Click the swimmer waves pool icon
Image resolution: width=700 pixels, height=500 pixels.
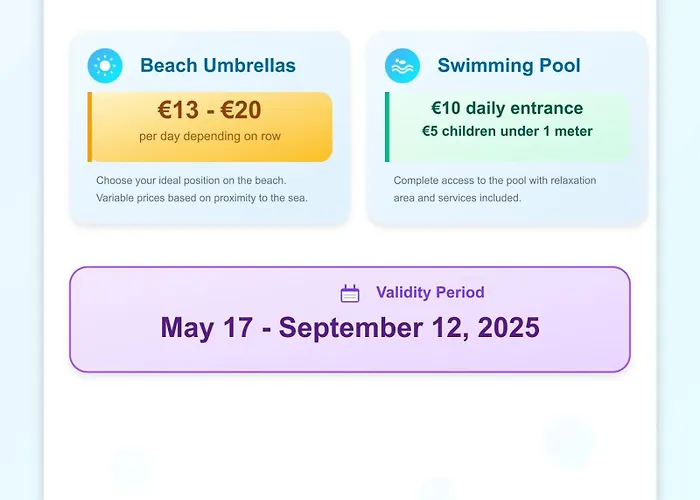tap(402, 66)
